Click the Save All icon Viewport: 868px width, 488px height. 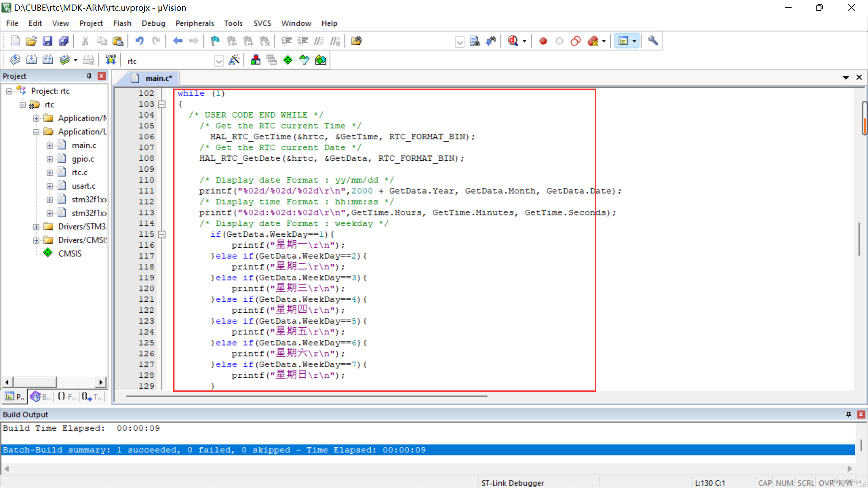tap(64, 41)
